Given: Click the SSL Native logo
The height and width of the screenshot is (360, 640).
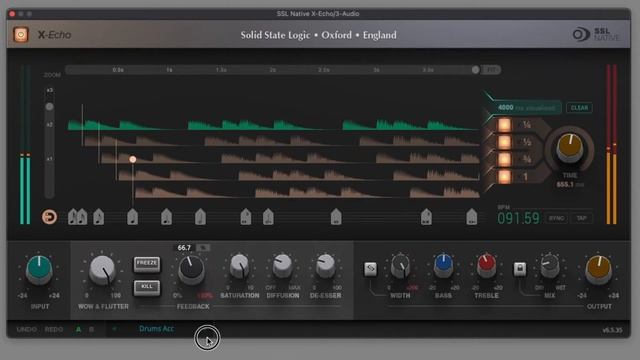Looking at the screenshot, I should point(596,34).
